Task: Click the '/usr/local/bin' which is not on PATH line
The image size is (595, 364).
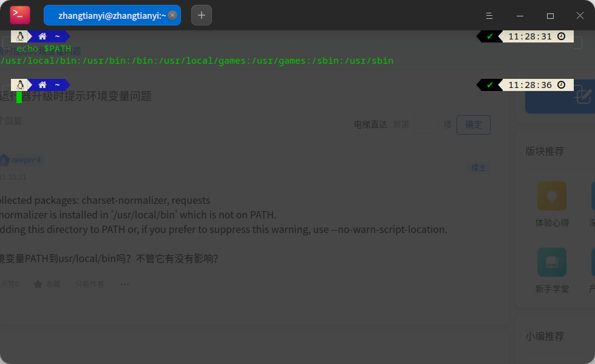Action: [138, 215]
